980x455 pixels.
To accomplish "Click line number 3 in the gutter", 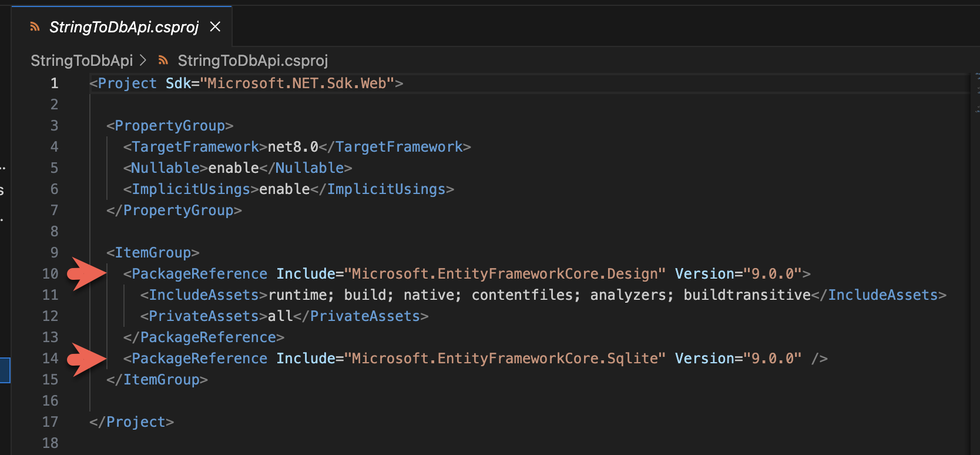I will pyautogui.click(x=54, y=126).
